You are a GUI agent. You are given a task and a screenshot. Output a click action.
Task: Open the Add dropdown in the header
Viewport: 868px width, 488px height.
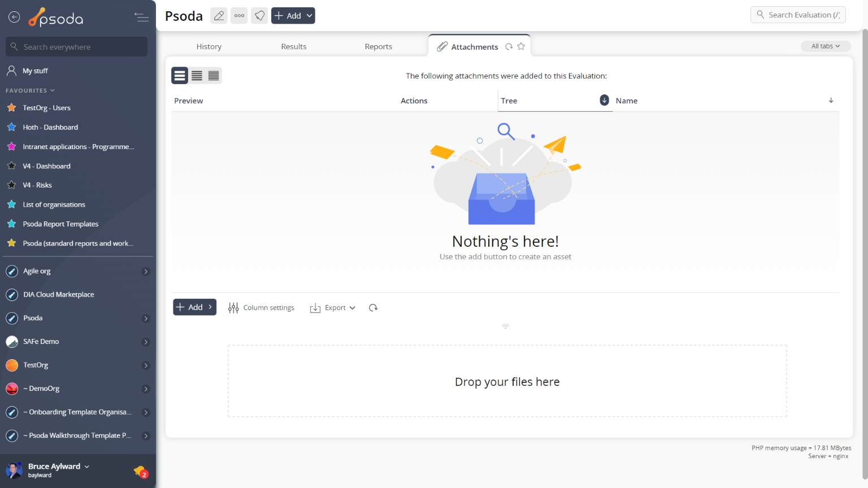pos(293,16)
